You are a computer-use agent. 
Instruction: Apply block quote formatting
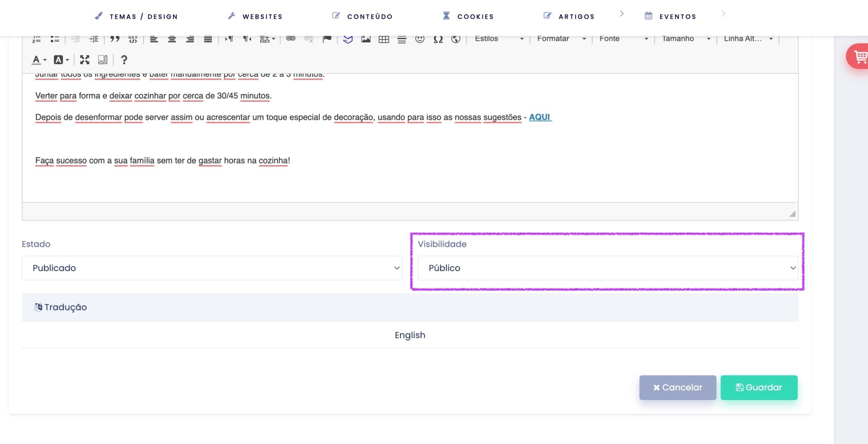coord(115,39)
